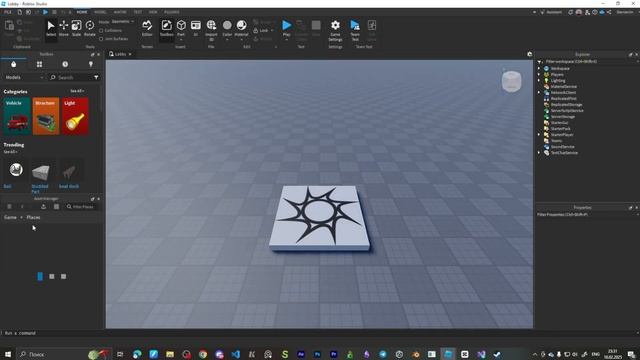Switch to the HOME ribbon tab
Image resolution: width=640 pixels, height=360 pixels.
(82, 12)
